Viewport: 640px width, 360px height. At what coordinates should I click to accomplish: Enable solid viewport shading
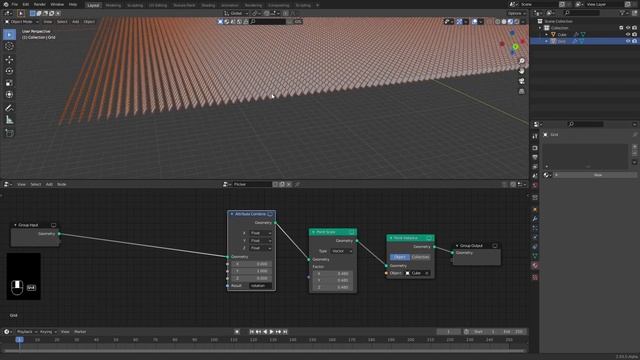[504, 22]
